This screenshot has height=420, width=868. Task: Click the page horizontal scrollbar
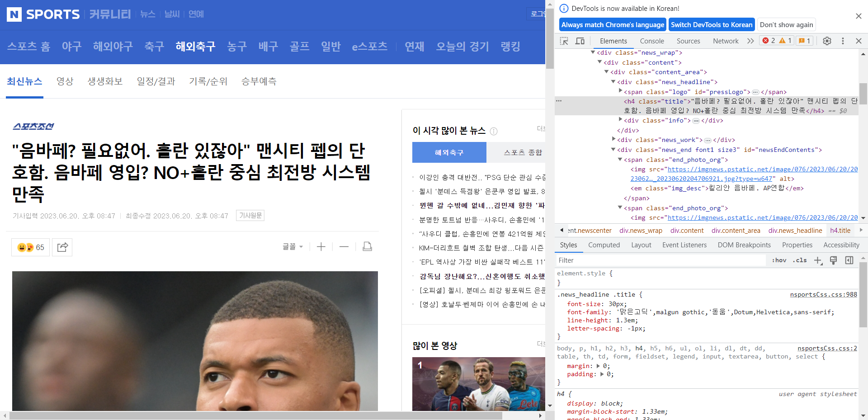tap(255, 415)
